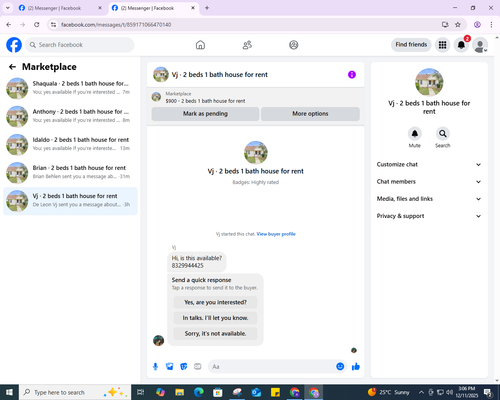Image resolution: width=500 pixels, height=400 pixels.
Task: Open the Friends icon in top navigation
Action: (247, 45)
